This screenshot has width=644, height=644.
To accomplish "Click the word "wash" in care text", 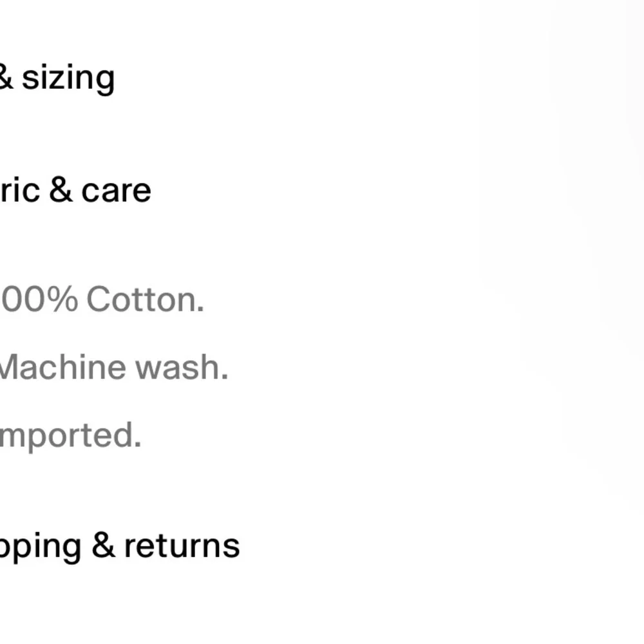I will (x=178, y=367).
